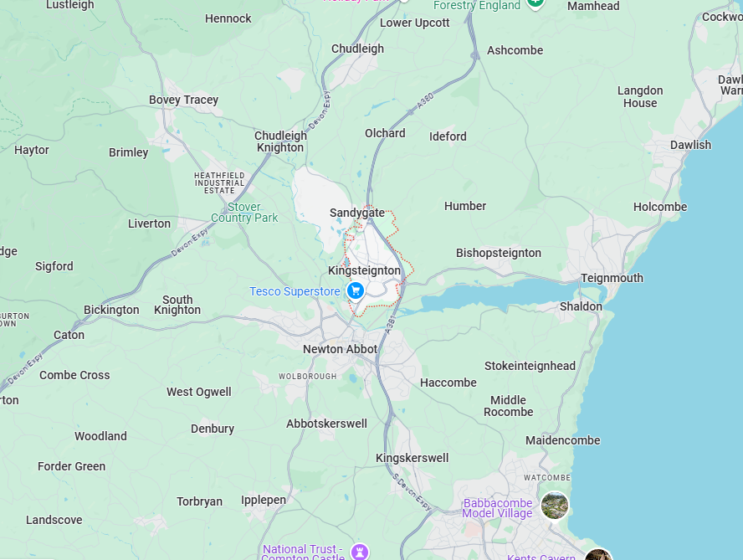Select the Dawlish place label
Image resolution: width=743 pixels, height=560 pixels.
690,145
